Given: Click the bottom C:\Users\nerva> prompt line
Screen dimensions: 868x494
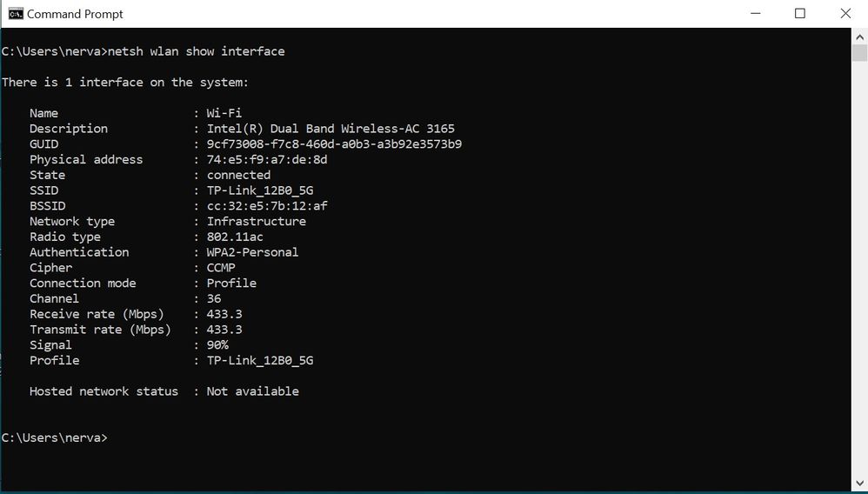Looking at the screenshot, I should point(54,437).
